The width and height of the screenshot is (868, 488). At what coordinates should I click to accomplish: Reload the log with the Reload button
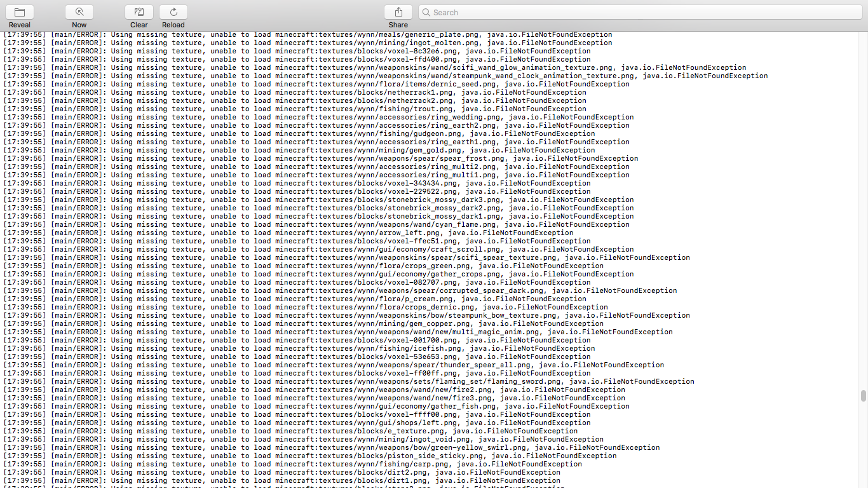pyautogui.click(x=173, y=12)
